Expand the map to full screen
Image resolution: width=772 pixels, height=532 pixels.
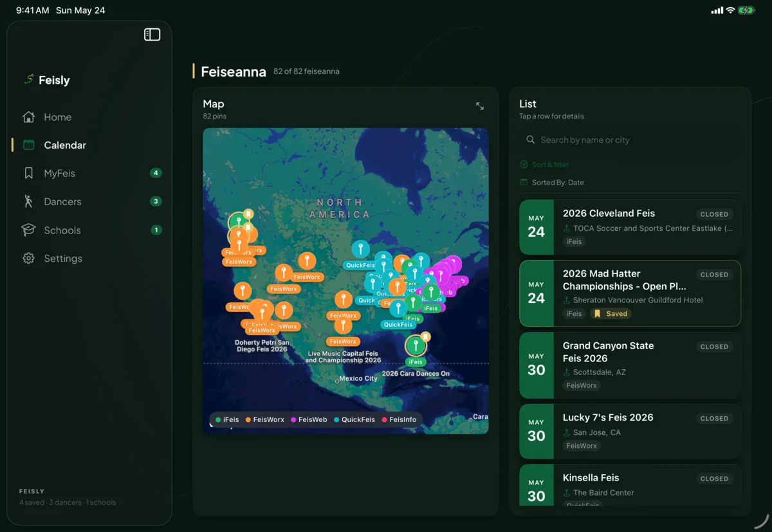(480, 106)
